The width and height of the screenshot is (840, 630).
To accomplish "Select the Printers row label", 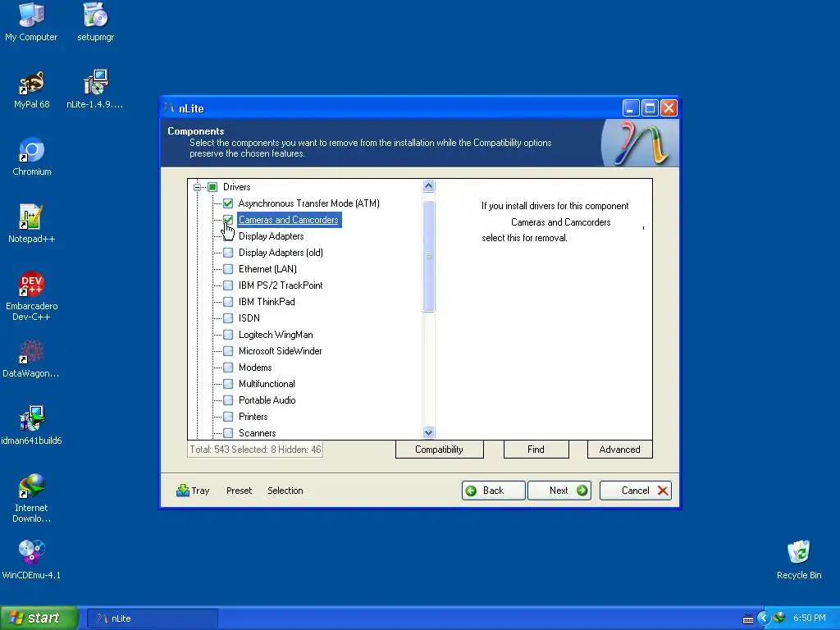I will 253,416.
